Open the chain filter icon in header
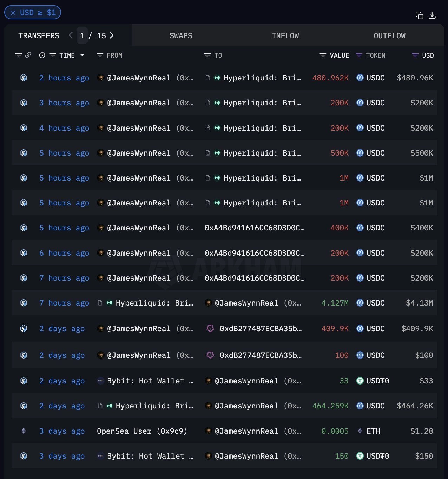The width and height of the screenshot is (448, 479). [x=19, y=55]
